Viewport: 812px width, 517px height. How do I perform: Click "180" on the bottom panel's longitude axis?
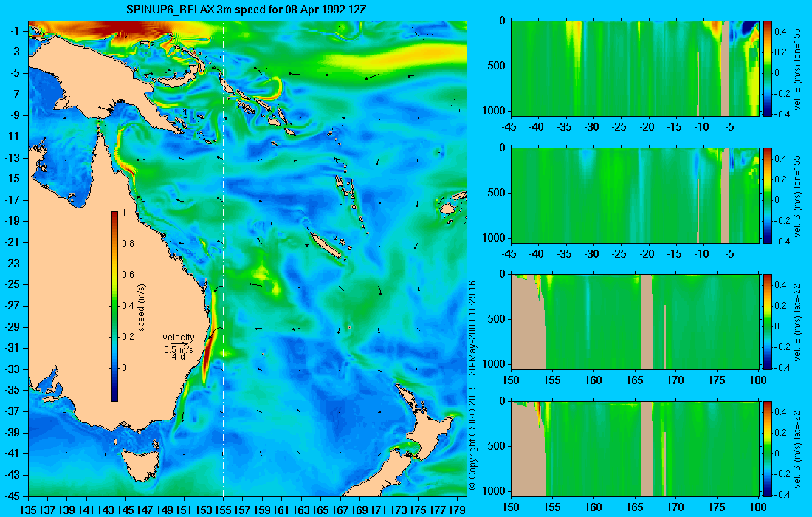click(x=758, y=507)
